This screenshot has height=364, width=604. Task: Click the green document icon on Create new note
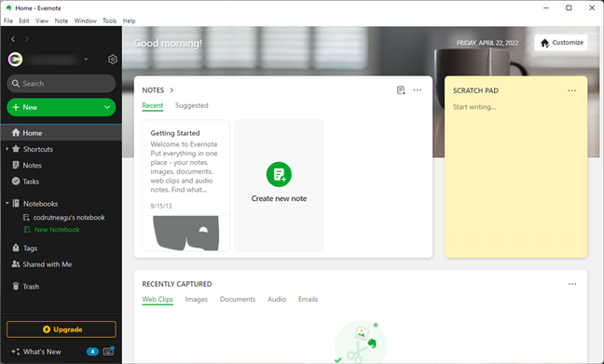point(279,174)
